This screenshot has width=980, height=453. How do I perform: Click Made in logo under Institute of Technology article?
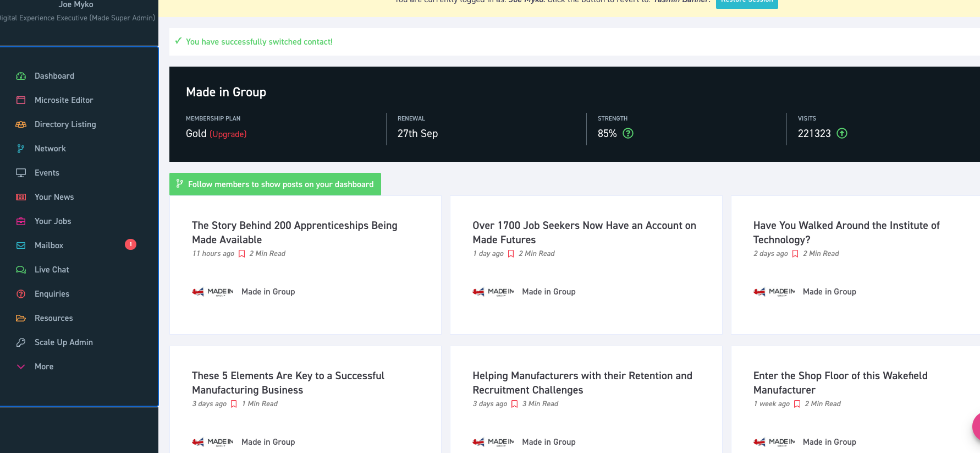pos(774,292)
